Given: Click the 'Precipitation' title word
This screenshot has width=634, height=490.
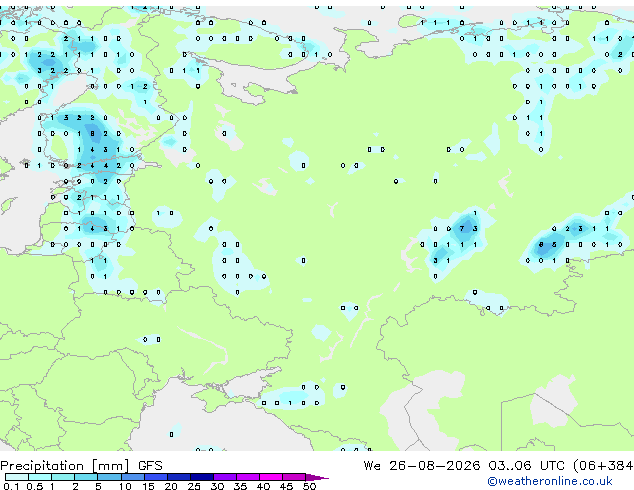Looking at the screenshot, I should (x=42, y=466).
